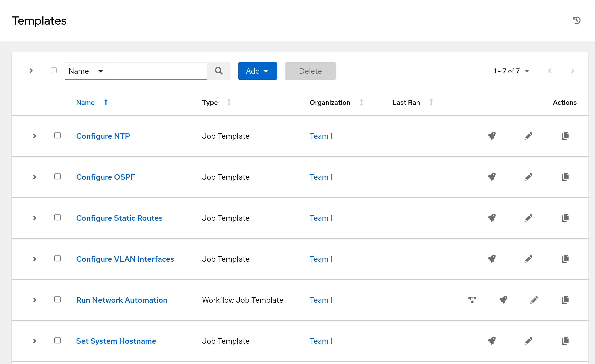Open the Configure NTP link
The height and width of the screenshot is (364, 595).
pos(103,136)
